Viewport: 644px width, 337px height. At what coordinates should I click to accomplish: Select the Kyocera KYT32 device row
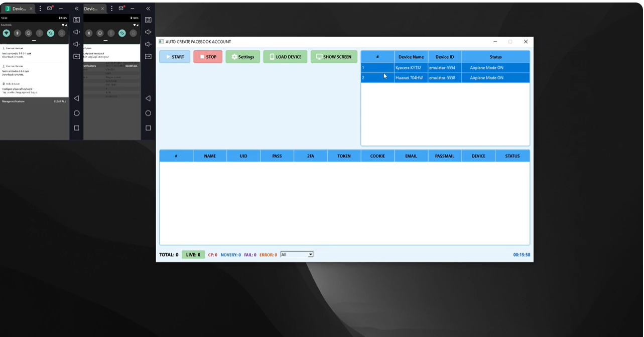pos(445,68)
